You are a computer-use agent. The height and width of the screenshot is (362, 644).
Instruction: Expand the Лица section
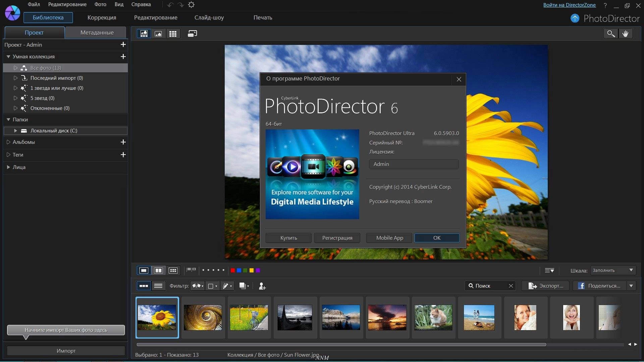click(x=8, y=167)
